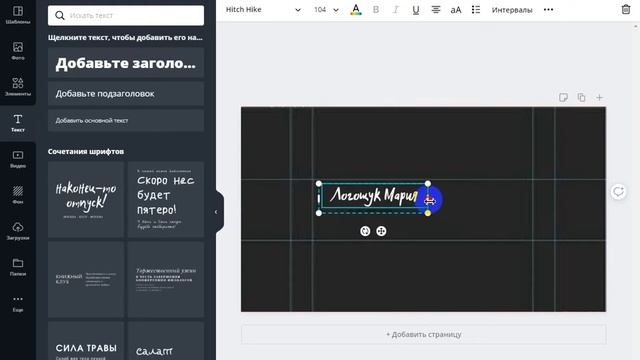Click the comment bubble icon right of canvas
Image resolution: width=640 pixels, height=360 pixels.
click(x=618, y=191)
